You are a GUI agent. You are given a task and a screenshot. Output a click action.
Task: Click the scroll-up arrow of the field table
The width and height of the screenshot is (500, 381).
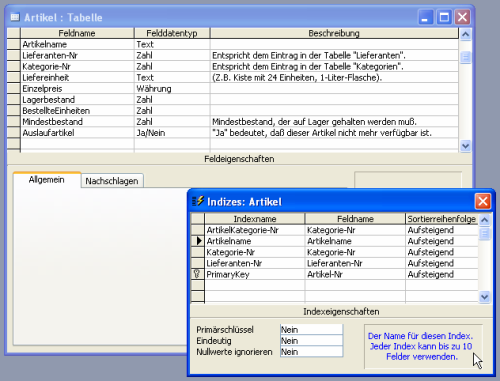click(465, 34)
